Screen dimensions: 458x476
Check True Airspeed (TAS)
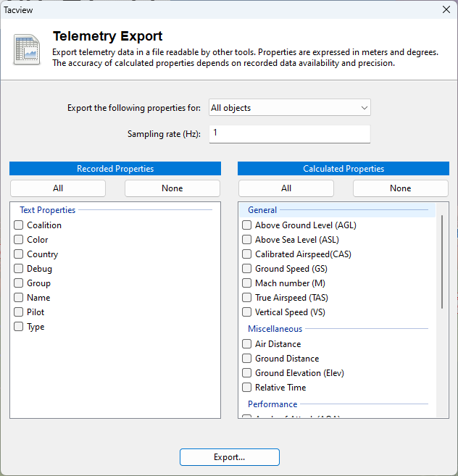coord(247,298)
